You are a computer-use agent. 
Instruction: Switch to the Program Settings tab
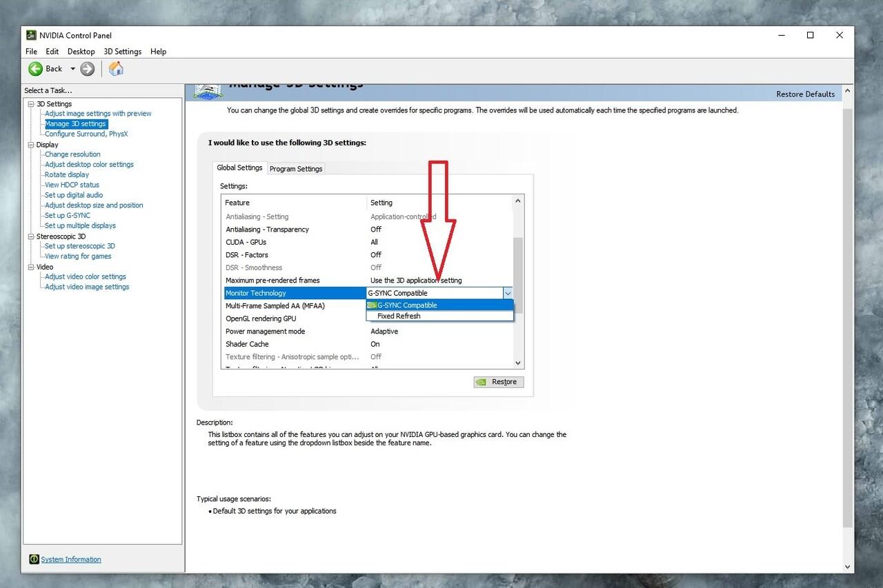296,169
